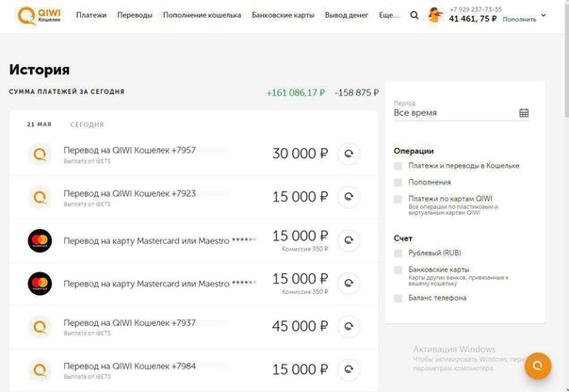
Task: Repeat the 15 000 ₽ transfer to +7923
Action: pyautogui.click(x=349, y=197)
